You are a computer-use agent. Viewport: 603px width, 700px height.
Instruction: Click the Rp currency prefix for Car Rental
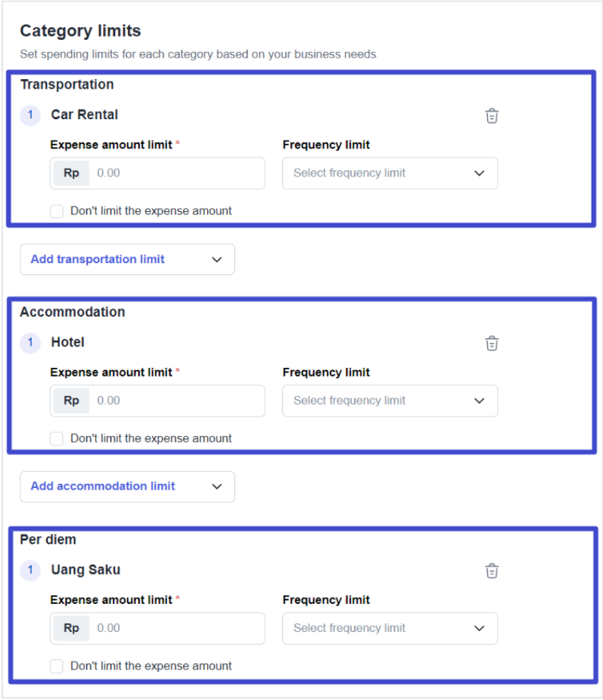pyautogui.click(x=71, y=173)
